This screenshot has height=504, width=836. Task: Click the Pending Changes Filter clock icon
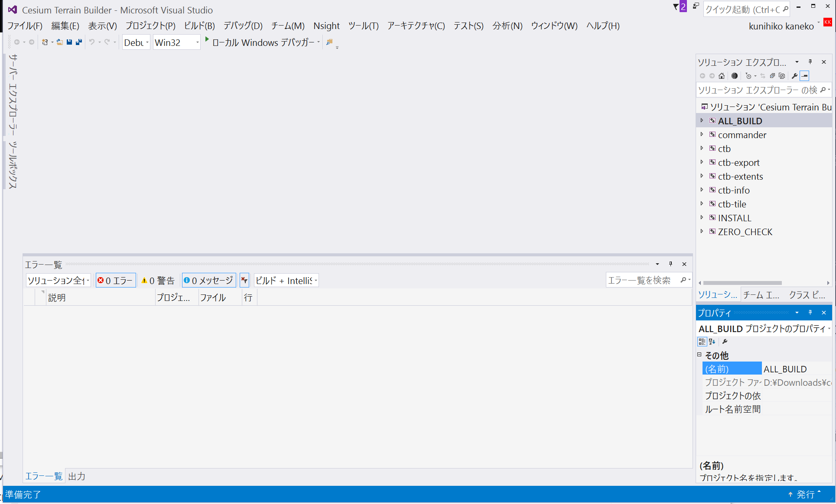748,76
